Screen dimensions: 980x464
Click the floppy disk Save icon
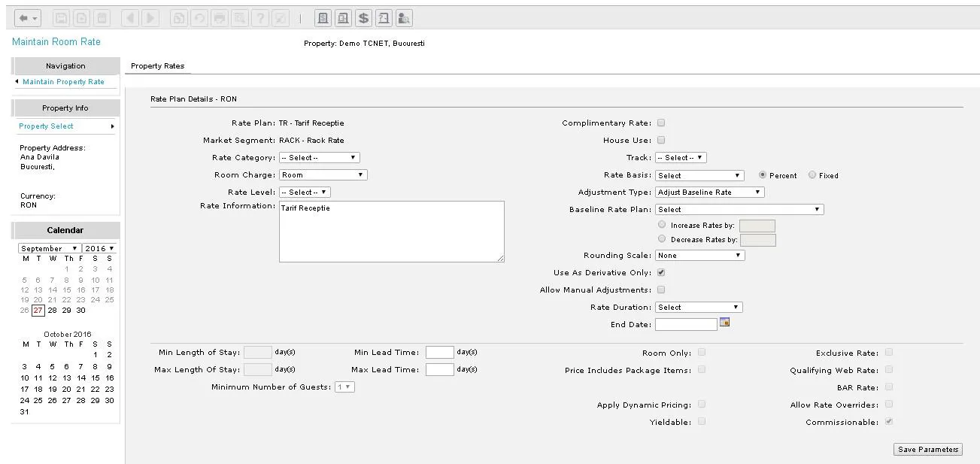click(x=62, y=18)
